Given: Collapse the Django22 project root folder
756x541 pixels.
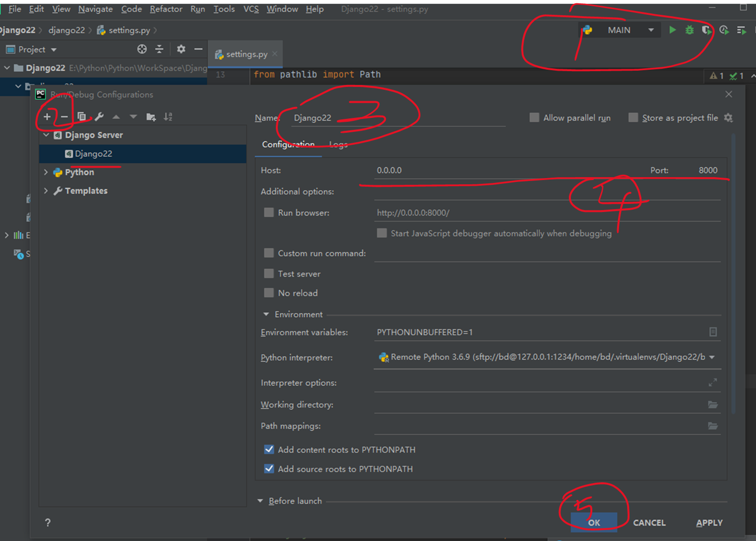Looking at the screenshot, I should pos(7,68).
